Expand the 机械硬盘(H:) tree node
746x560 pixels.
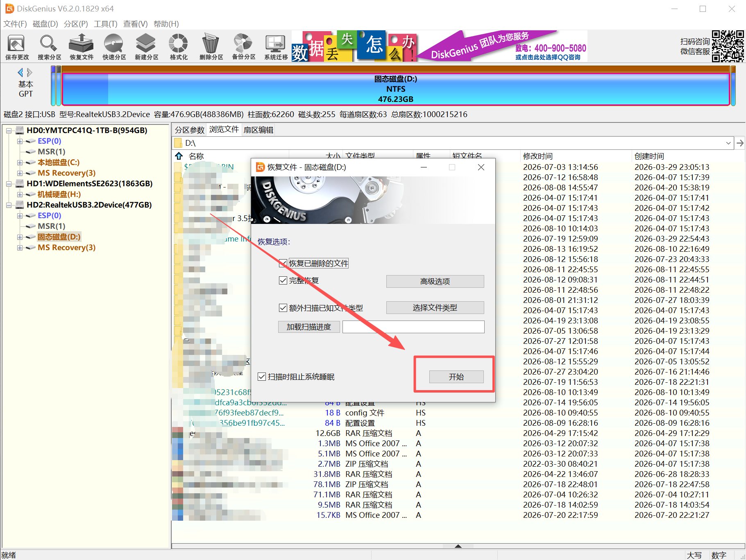point(20,194)
